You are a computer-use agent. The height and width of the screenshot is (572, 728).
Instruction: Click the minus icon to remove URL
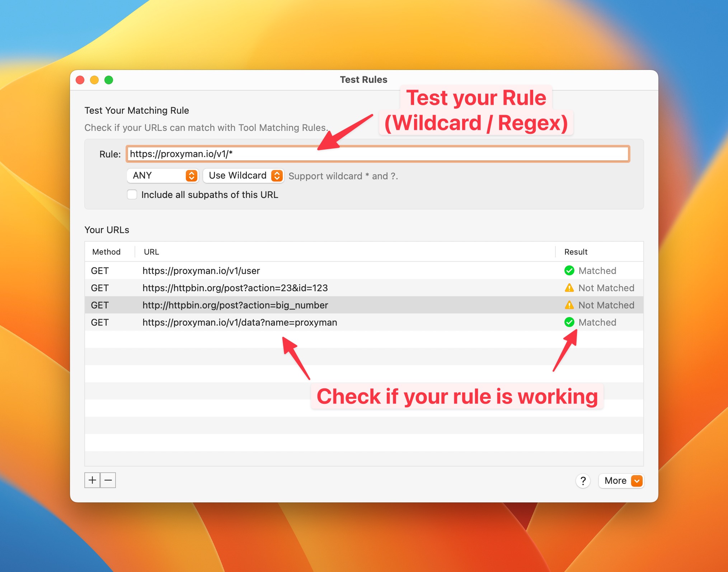point(108,480)
